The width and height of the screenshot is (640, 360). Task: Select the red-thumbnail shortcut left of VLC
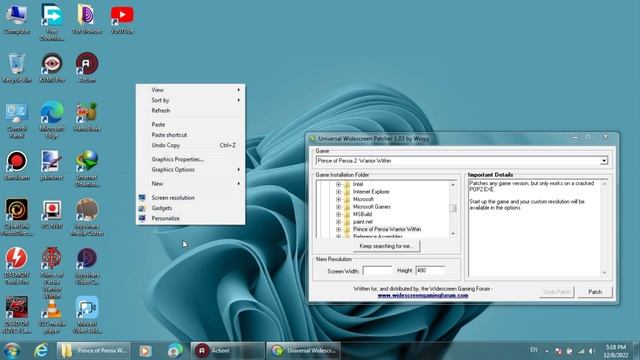click(17, 315)
